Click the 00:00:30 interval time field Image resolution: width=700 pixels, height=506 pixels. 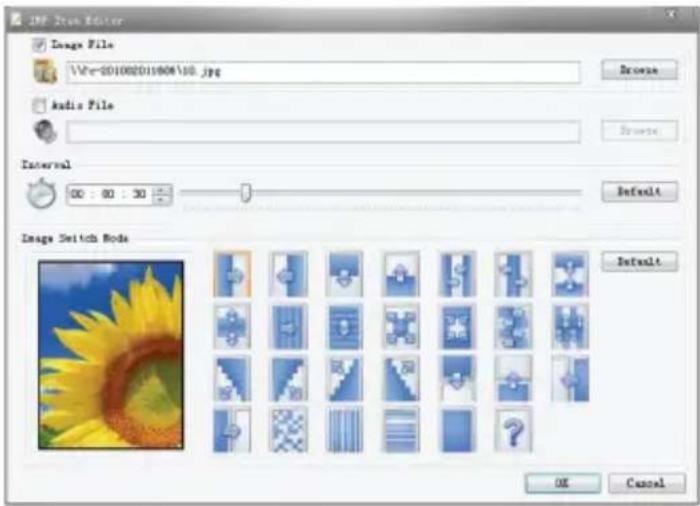coord(110,194)
